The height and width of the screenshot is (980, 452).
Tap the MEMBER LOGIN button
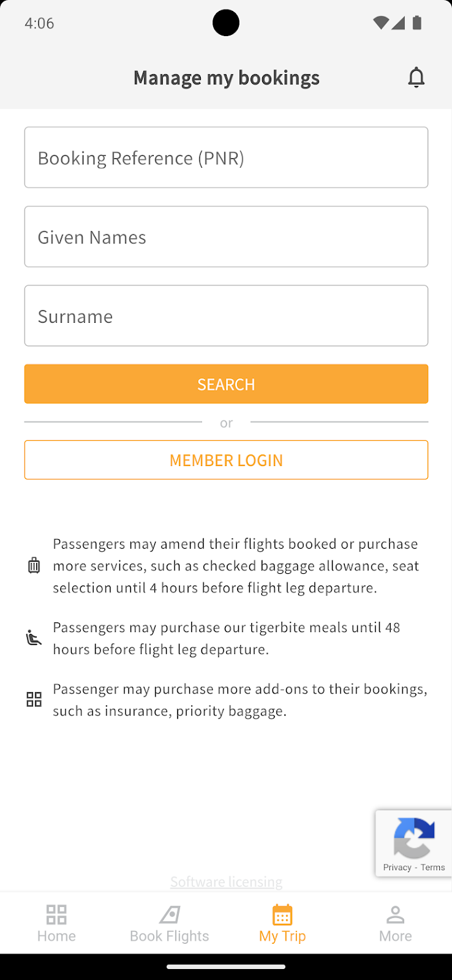[x=226, y=460]
